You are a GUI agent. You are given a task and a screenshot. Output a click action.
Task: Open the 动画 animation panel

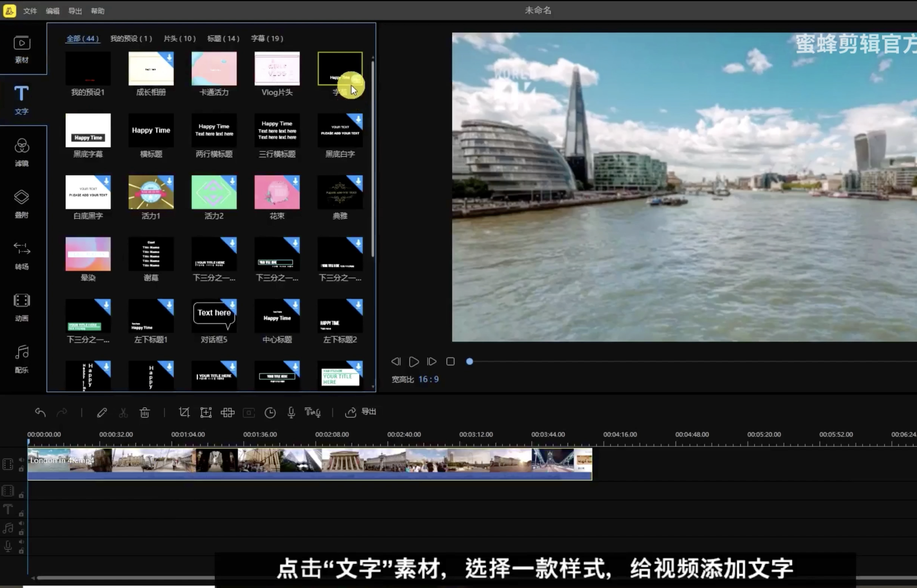[x=22, y=307]
